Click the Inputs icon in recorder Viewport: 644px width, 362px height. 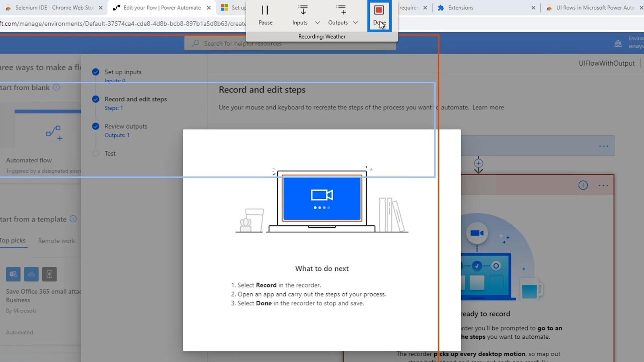(x=302, y=10)
